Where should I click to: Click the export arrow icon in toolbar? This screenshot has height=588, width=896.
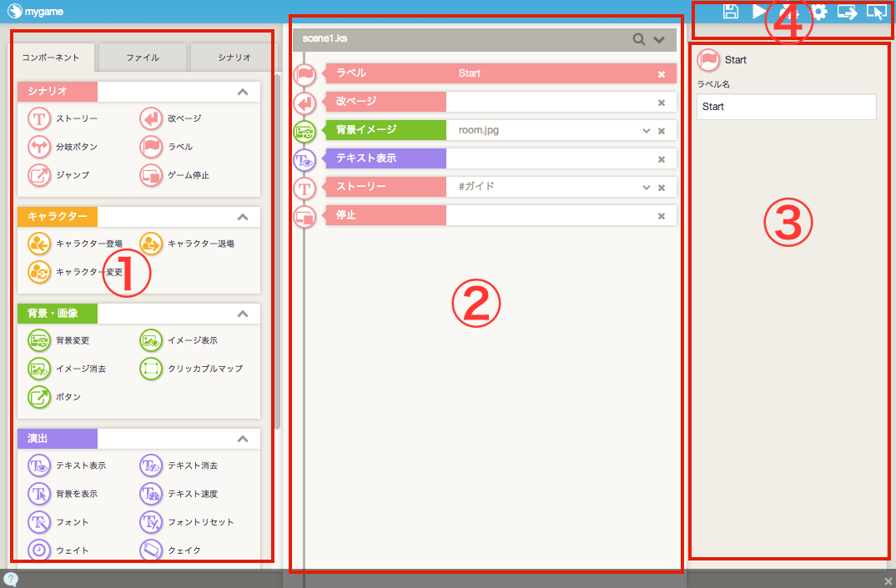[847, 12]
